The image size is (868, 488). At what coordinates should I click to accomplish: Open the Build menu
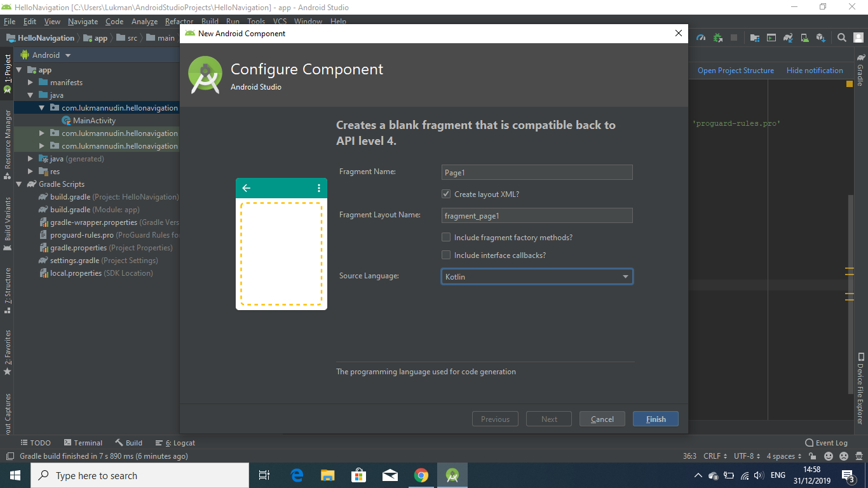pos(210,21)
